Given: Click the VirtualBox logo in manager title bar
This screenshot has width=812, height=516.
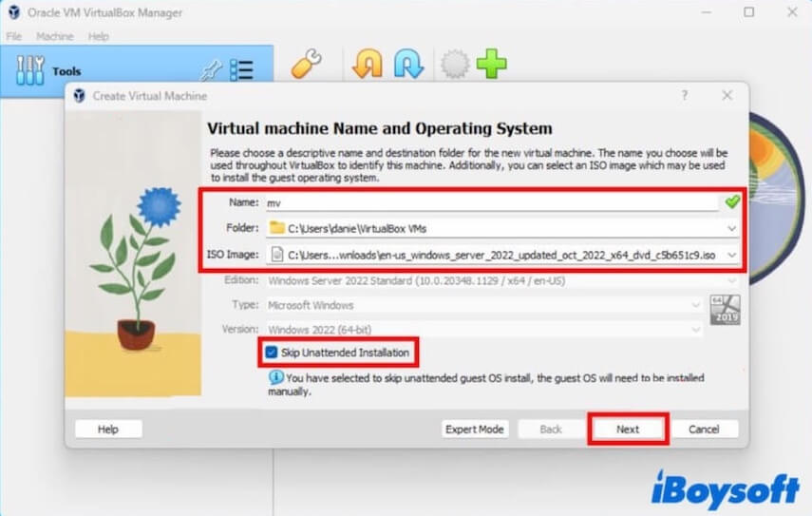Looking at the screenshot, I should pos(14,12).
